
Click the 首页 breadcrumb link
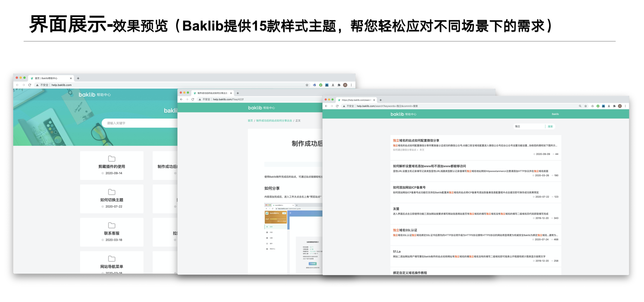coord(250,121)
